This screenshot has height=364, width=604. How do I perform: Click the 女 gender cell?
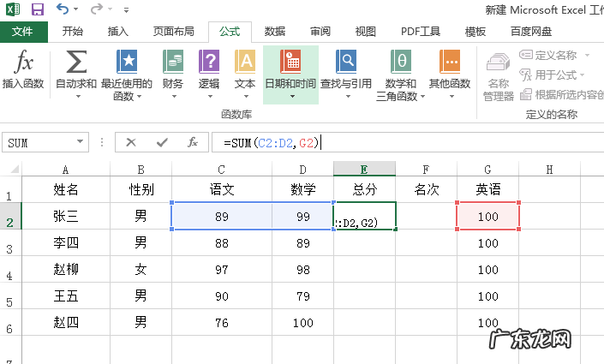click(141, 269)
